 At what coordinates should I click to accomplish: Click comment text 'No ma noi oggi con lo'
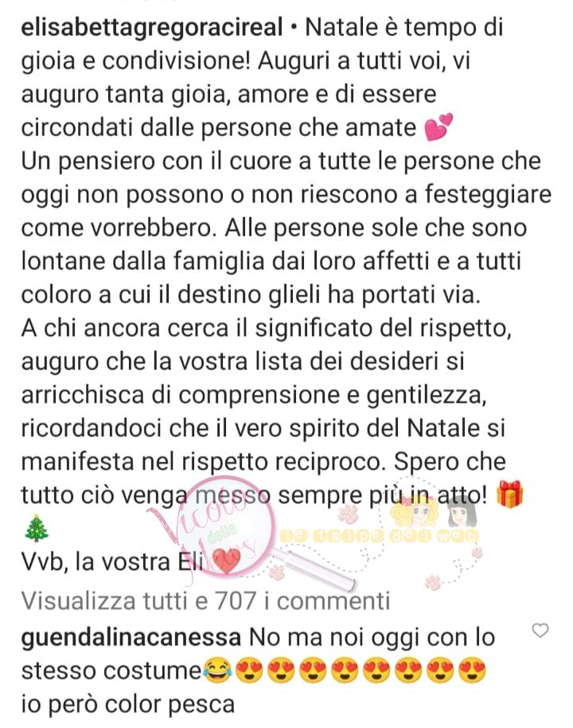[372, 637]
